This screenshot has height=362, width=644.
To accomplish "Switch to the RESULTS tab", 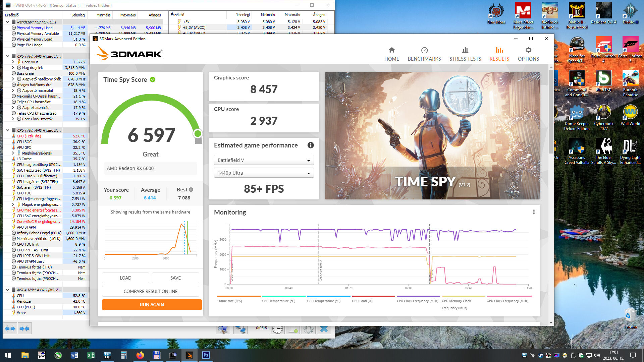I will [499, 54].
